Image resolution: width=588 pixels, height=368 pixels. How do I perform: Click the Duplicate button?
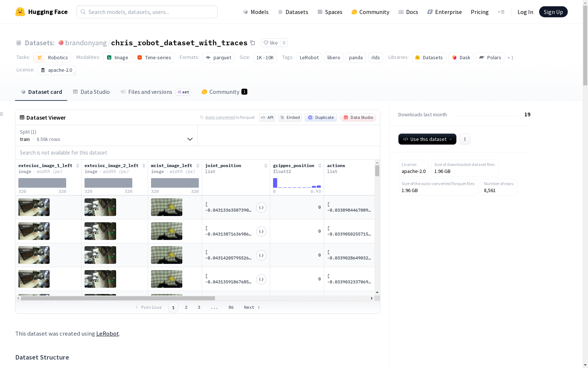point(321,117)
